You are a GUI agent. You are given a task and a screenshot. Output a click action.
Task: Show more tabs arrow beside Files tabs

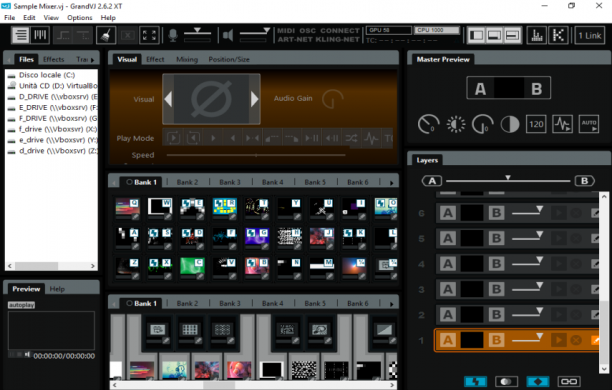coord(93,60)
